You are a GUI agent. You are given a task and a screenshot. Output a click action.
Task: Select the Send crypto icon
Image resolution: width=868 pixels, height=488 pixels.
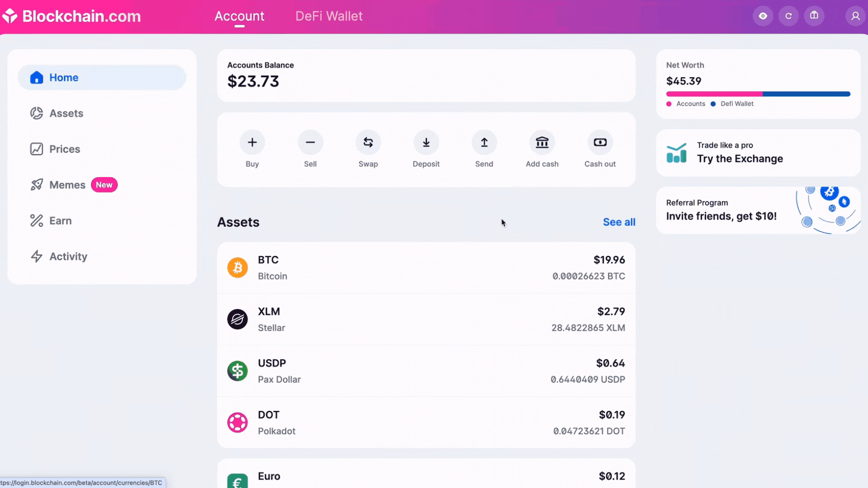(x=484, y=142)
